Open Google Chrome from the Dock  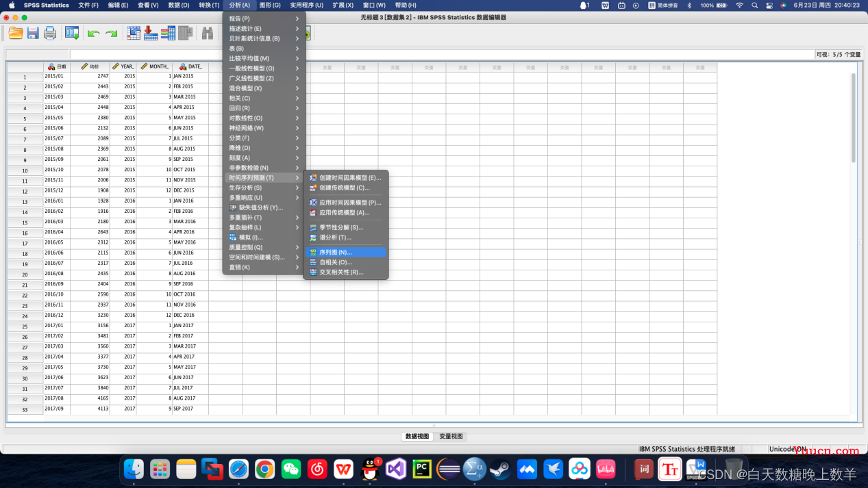pos(265,469)
